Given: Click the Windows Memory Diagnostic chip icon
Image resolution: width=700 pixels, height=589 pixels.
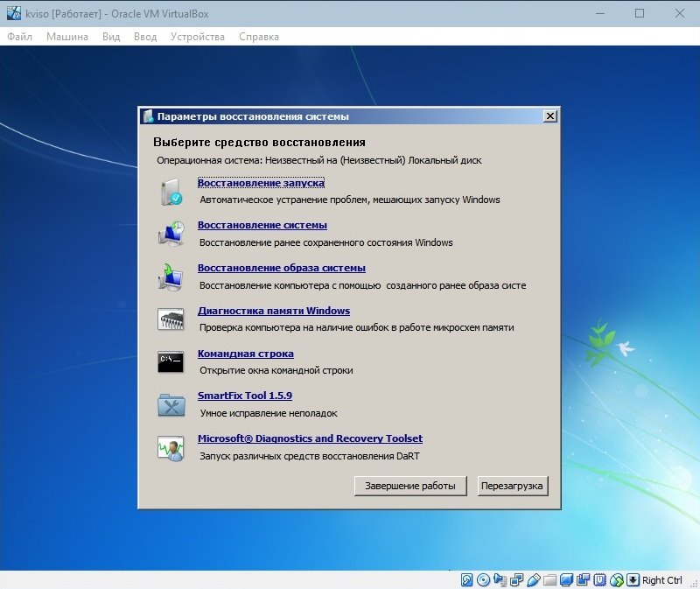Looking at the screenshot, I should click(x=171, y=319).
